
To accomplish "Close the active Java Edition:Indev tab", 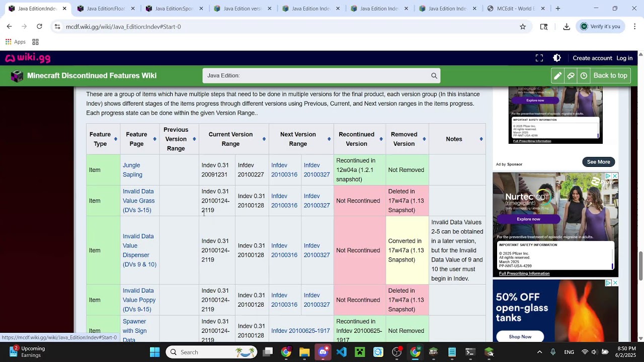I will [x=64, y=9].
